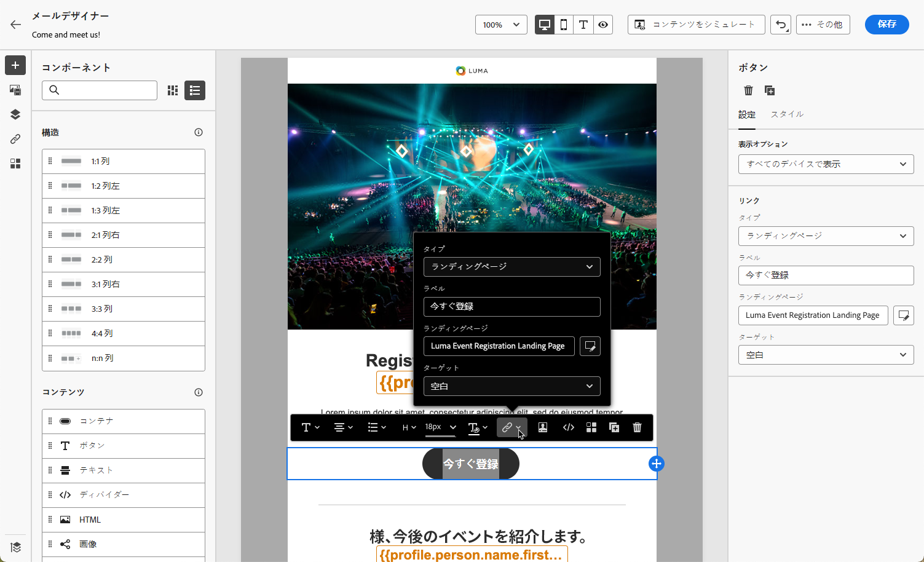Select the 4:4 列 structure
924x562 pixels.
124,333
